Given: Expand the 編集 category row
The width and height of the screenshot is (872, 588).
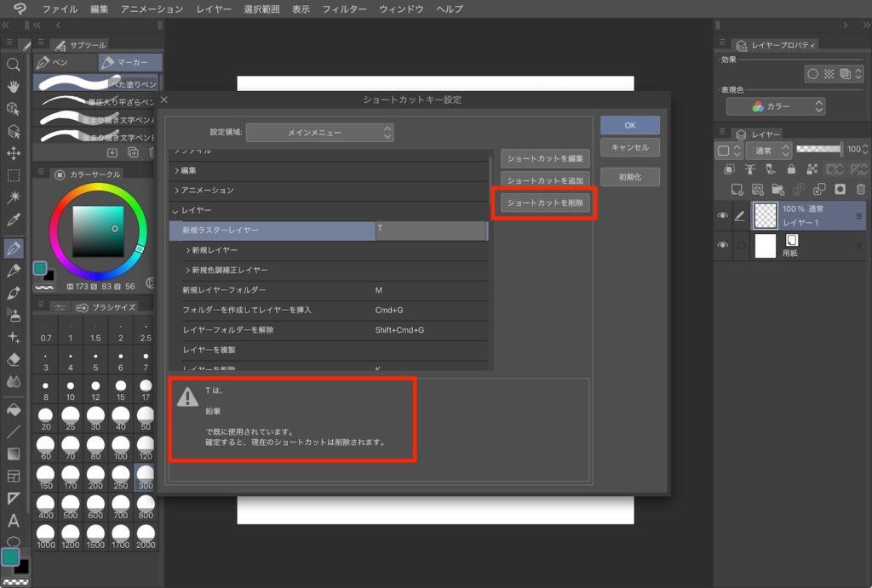Looking at the screenshot, I should (x=330, y=171).
